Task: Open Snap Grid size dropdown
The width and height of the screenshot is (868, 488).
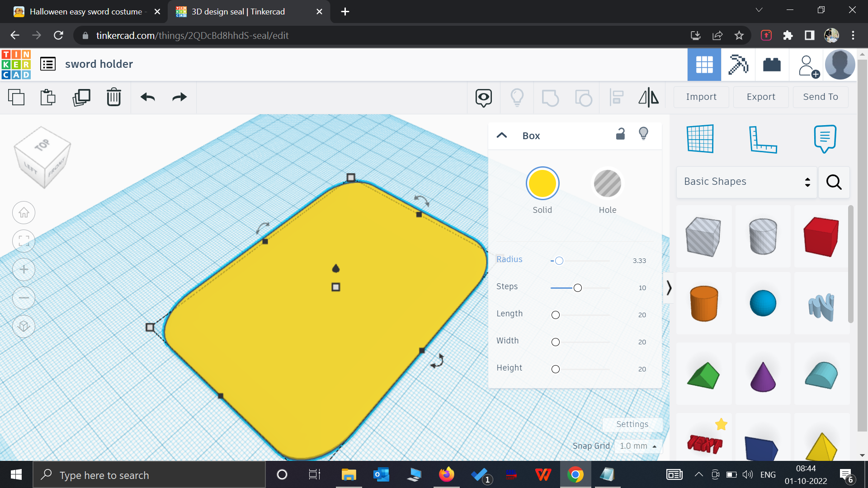Action: [x=637, y=446]
